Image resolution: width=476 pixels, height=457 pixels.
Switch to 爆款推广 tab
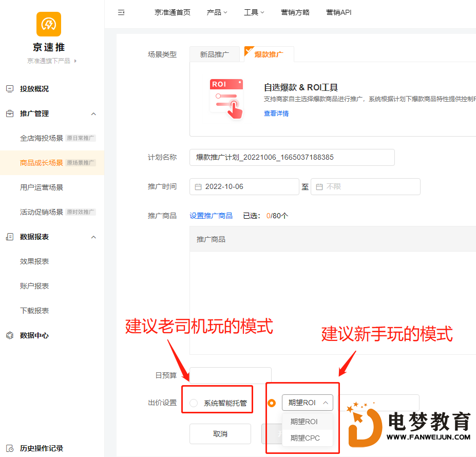tap(269, 54)
